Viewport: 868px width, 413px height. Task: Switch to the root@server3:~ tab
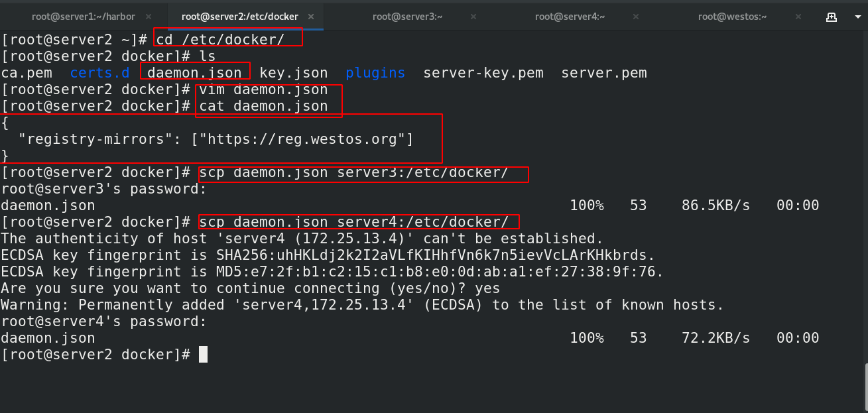tap(407, 17)
